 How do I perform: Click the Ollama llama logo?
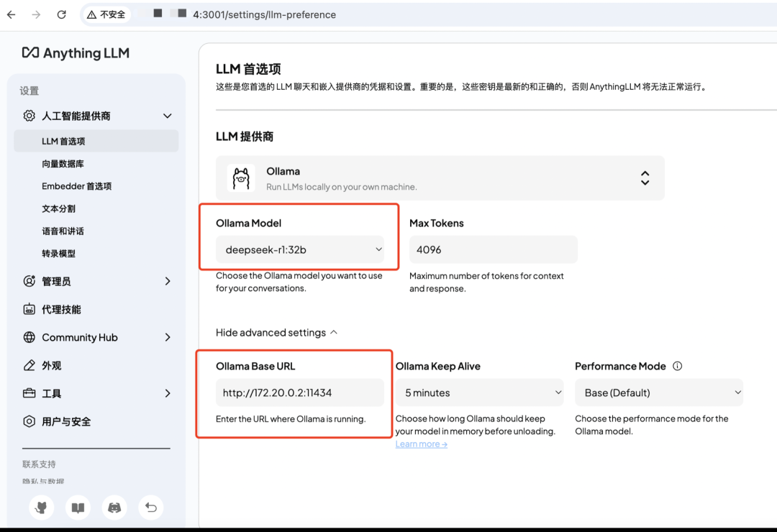[241, 178]
